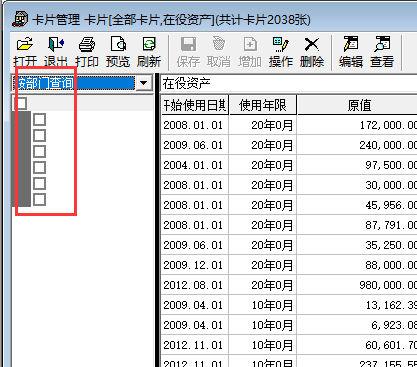Click the 取消 (Cancel) toolbar icon
The width and height of the screenshot is (417, 367).
pos(219,44)
